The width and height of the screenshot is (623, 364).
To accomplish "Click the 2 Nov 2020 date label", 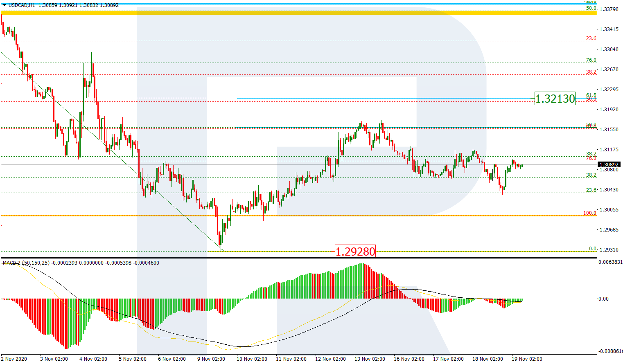I will pos(14,359).
